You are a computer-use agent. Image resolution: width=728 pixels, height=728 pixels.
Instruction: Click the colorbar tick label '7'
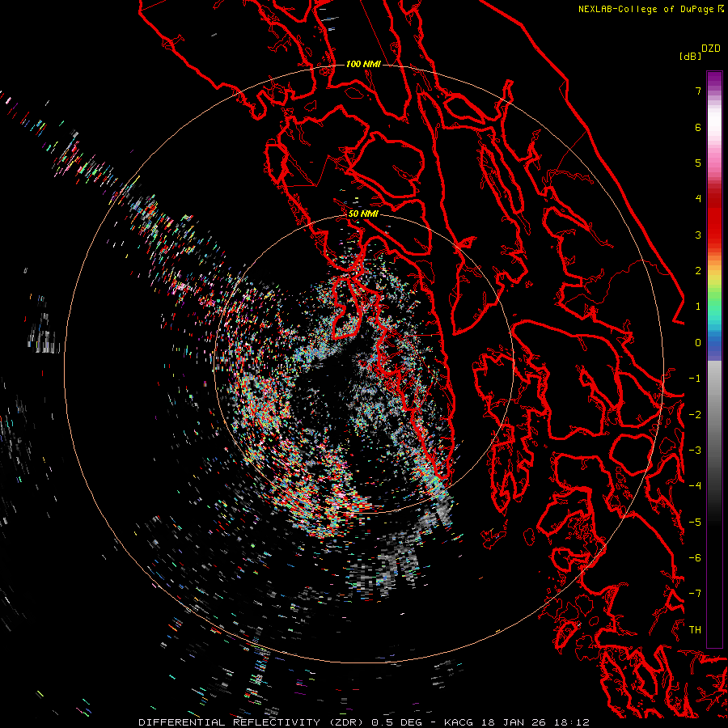click(x=698, y=91)
